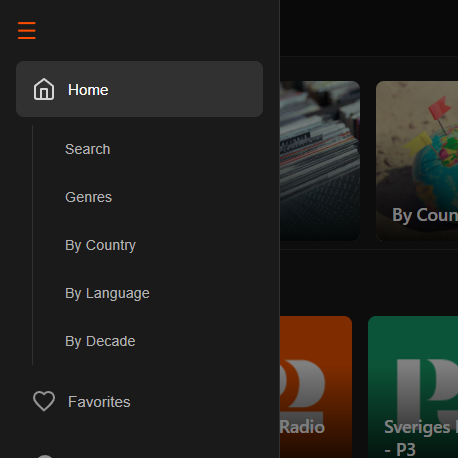Image resolution: width=458 pixels, height=458 pixels.
Task: Dismiss menu by clicking dimmed header area
Action: [x=369, y=28]
